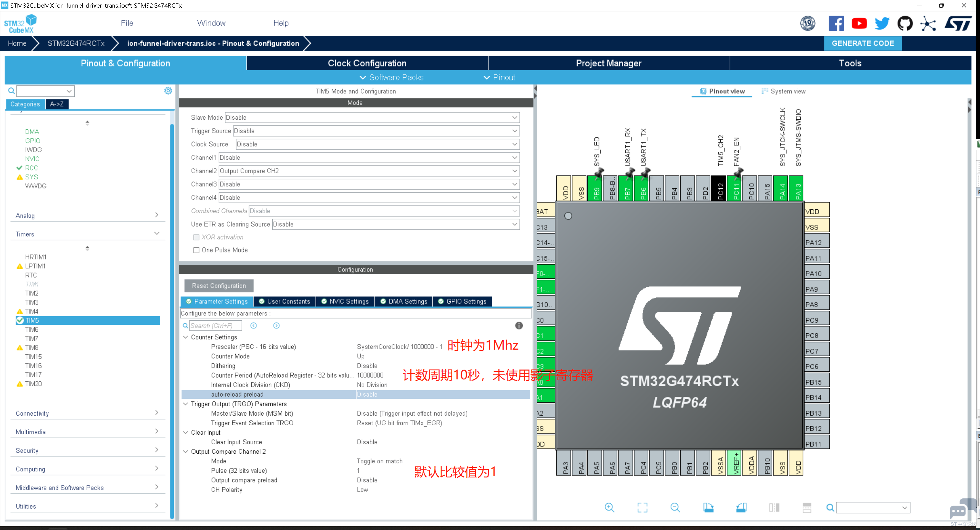
Task: Zoom in on the pinout view
Action: point(609,508)
